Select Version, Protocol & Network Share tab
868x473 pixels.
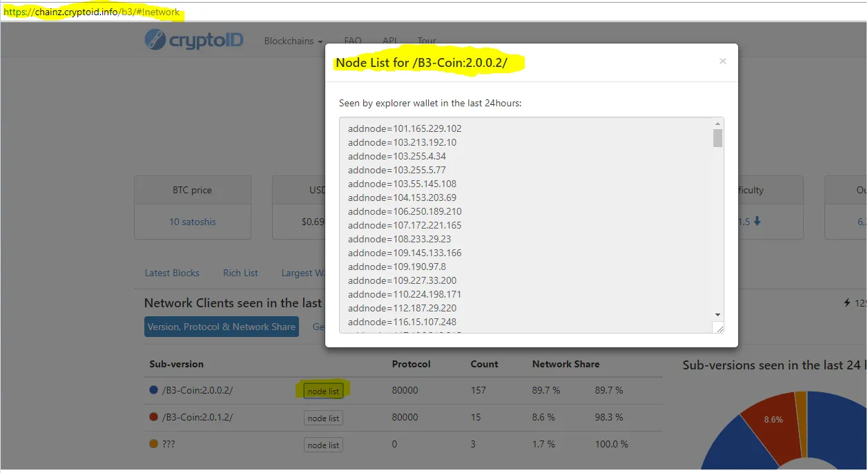point(222,327)
